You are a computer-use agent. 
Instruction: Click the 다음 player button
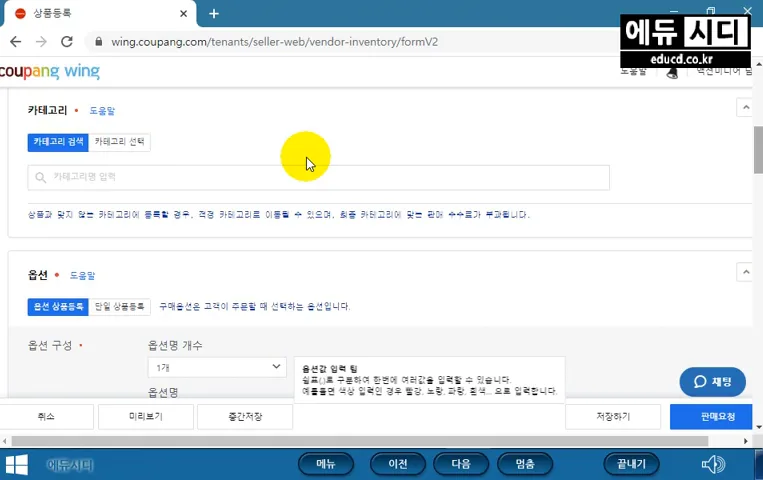460,464
